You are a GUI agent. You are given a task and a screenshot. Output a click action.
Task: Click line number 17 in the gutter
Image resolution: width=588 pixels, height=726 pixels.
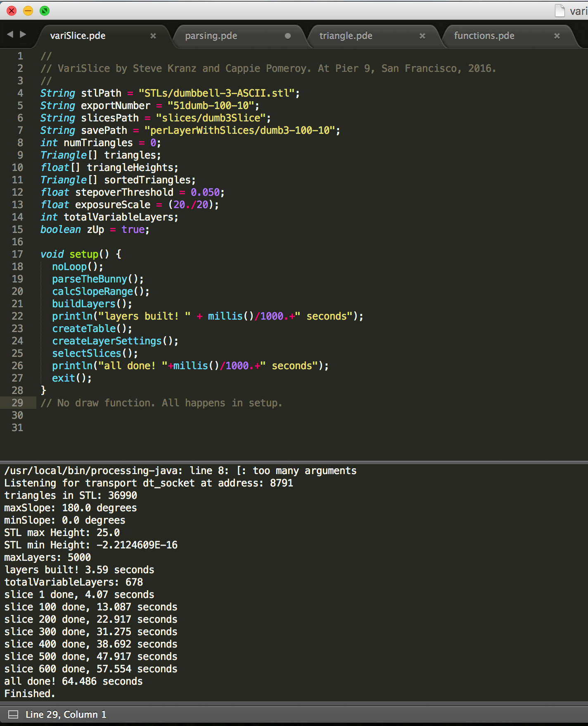coord(17,254)
